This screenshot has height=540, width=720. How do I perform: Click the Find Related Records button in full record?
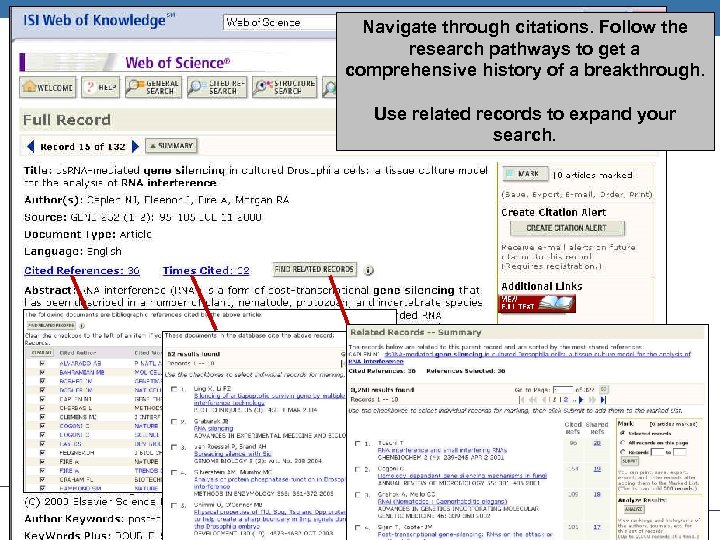tap(314, 269)
